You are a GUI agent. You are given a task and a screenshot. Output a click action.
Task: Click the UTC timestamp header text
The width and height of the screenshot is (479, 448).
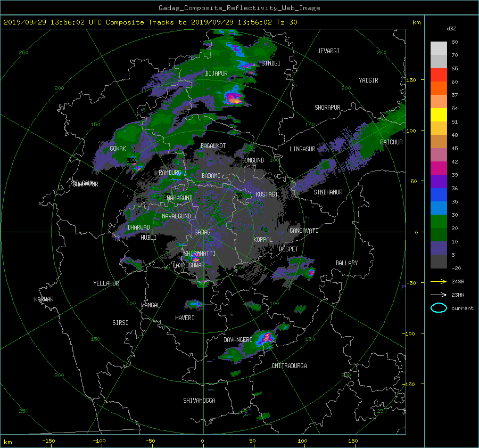pyautogui.click(x=150, y=22)
